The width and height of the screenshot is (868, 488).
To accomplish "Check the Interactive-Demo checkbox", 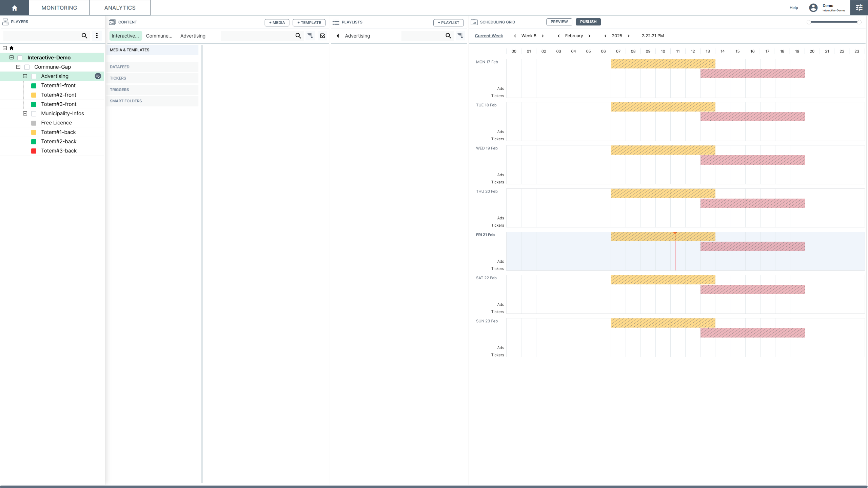I will coord(20,58).
